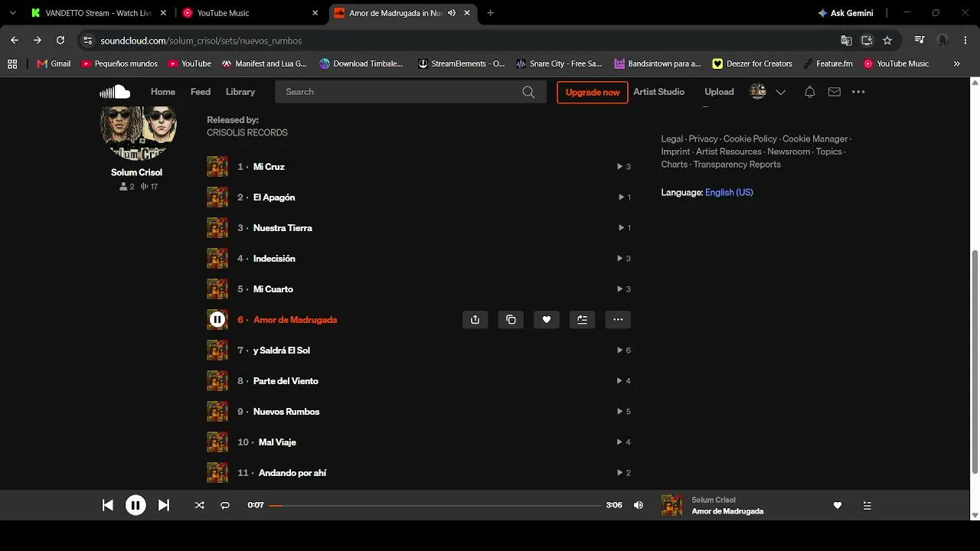Expand the user profile dropdown chevron

click(780, 92)
